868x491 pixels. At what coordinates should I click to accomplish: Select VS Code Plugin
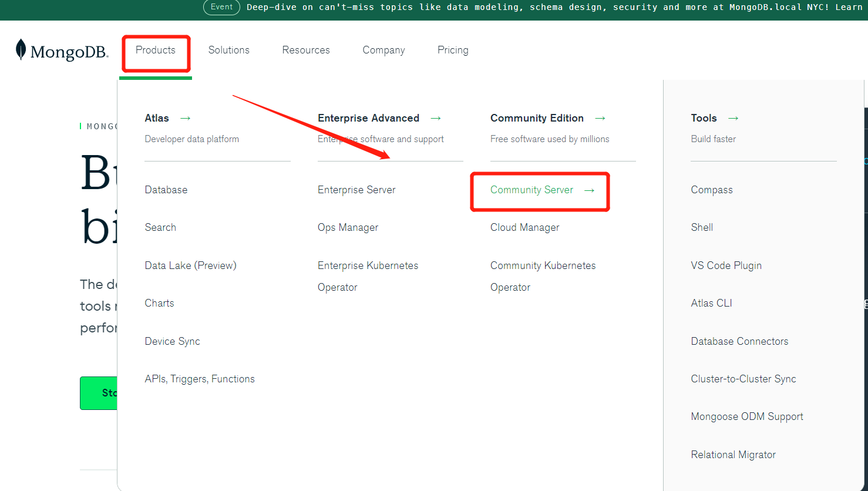(x=726, y=265)
